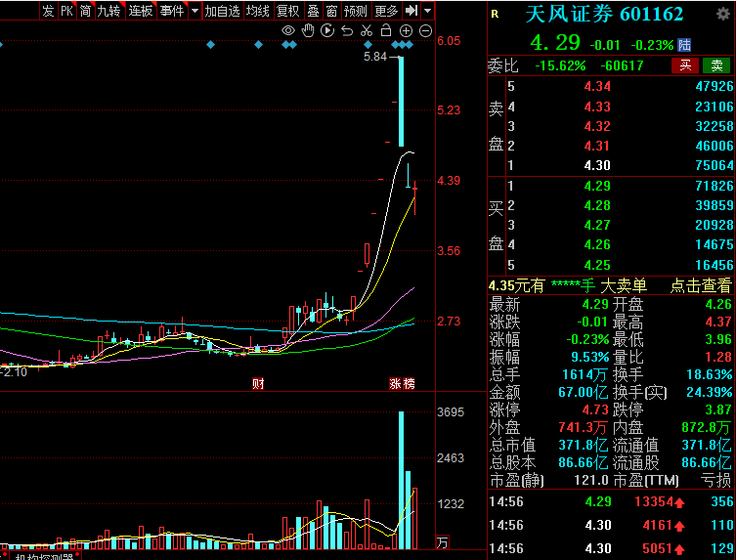Click the circular play replay icon
736x560 pixels.
327,31
